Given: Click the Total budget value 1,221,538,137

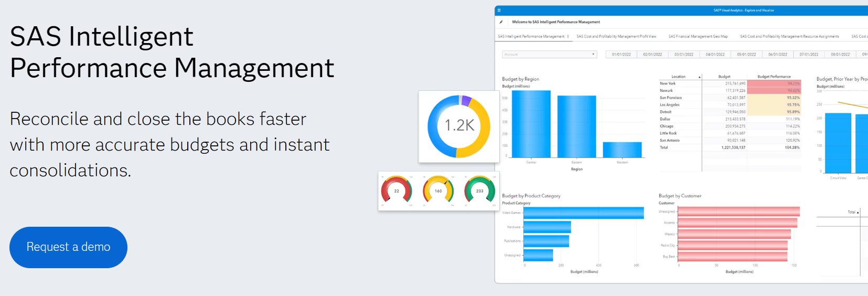Looking at the screenshot, I should tap(733, 147).
